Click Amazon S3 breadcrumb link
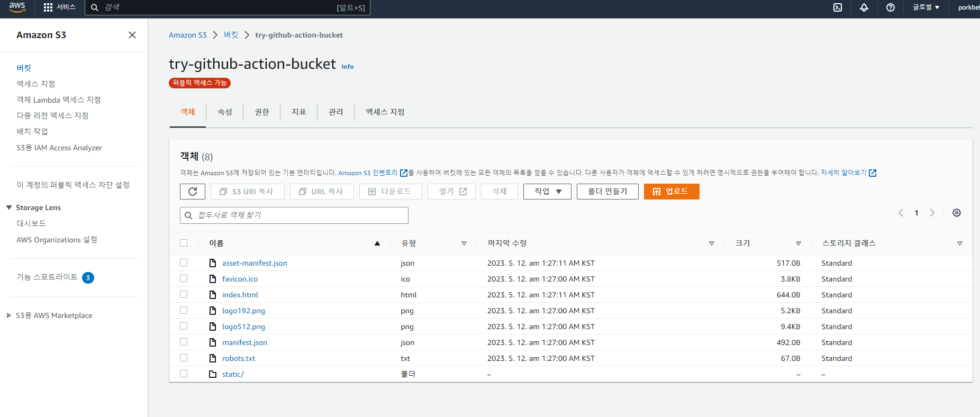Viewport: 980px width, 417px height. coord(188,35)
